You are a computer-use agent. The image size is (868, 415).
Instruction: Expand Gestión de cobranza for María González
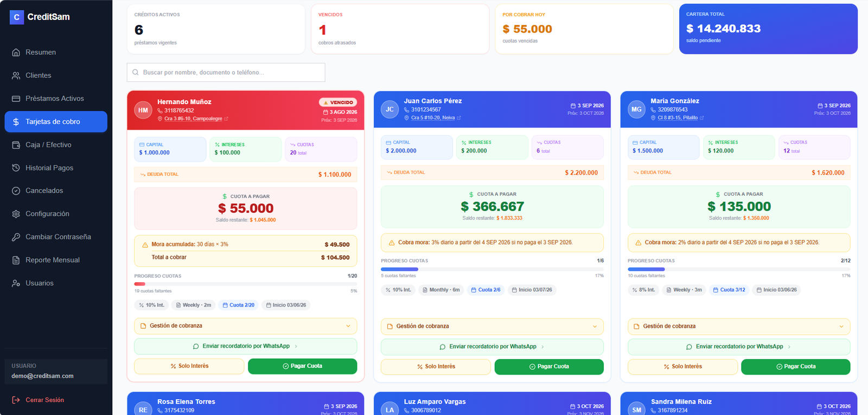click(739, 327)
